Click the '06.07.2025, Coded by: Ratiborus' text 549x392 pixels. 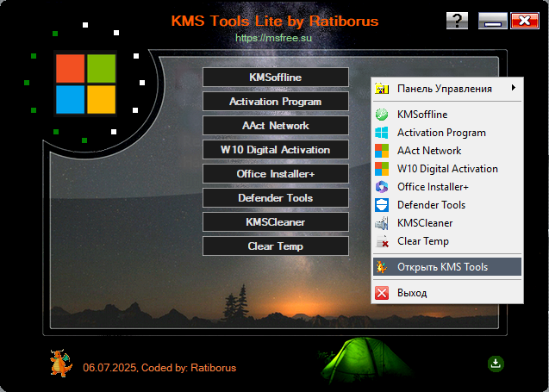pos(159,368)
